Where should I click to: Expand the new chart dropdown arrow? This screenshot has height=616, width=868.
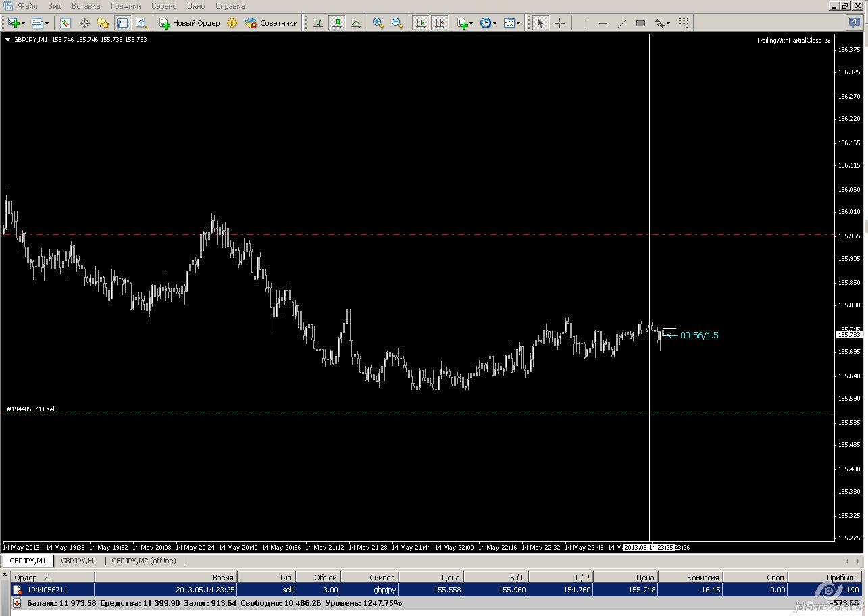click(x=24, y=23)
